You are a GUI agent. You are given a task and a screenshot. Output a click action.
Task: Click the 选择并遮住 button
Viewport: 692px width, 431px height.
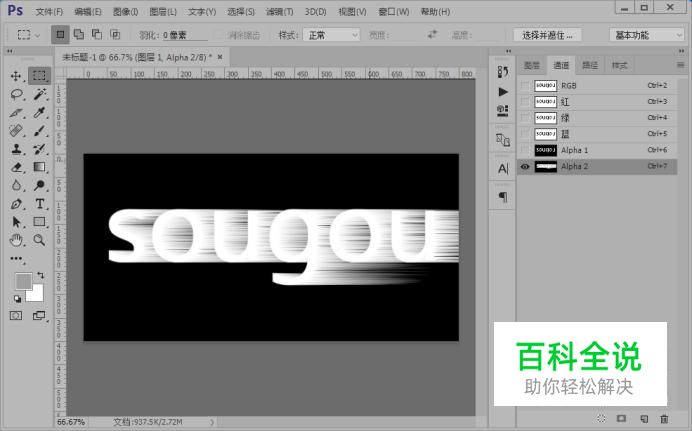pyautogui.click(x=547, y=35)
